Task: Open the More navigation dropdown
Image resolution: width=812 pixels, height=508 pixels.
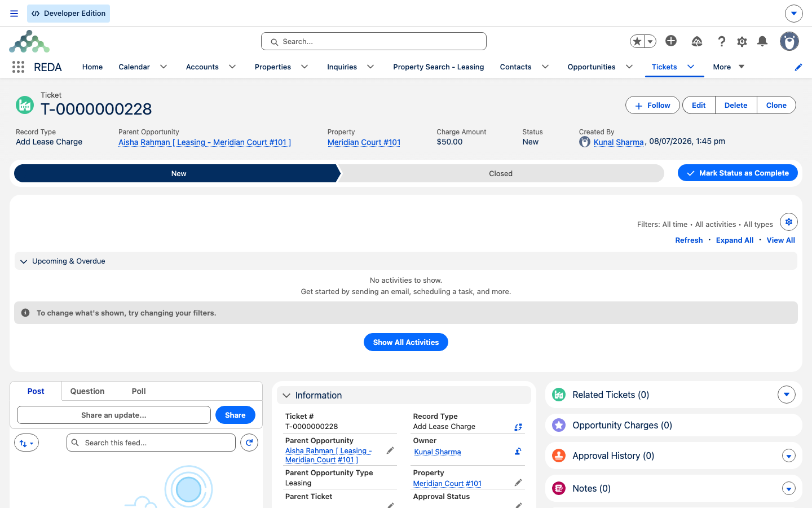Action: click(729, 67)
